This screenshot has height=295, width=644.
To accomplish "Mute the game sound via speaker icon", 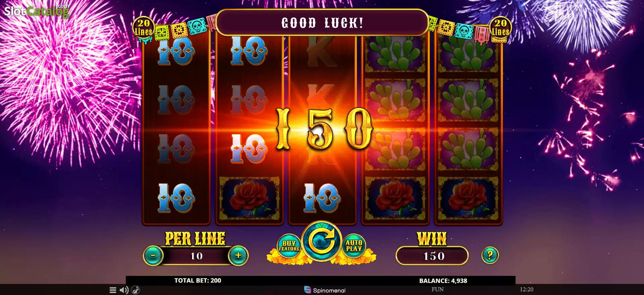I will (124, 290).
